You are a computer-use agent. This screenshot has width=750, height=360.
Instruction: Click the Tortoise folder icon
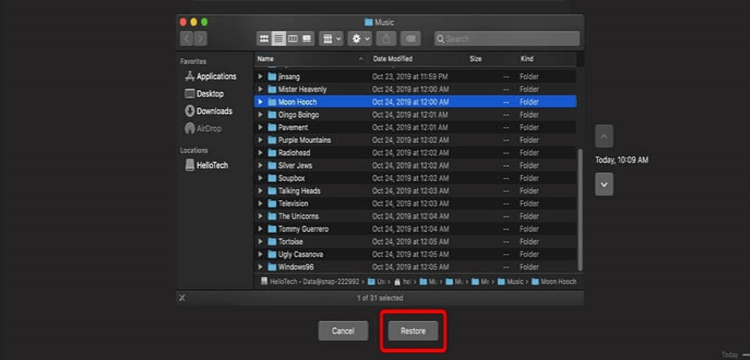point(272,242)
